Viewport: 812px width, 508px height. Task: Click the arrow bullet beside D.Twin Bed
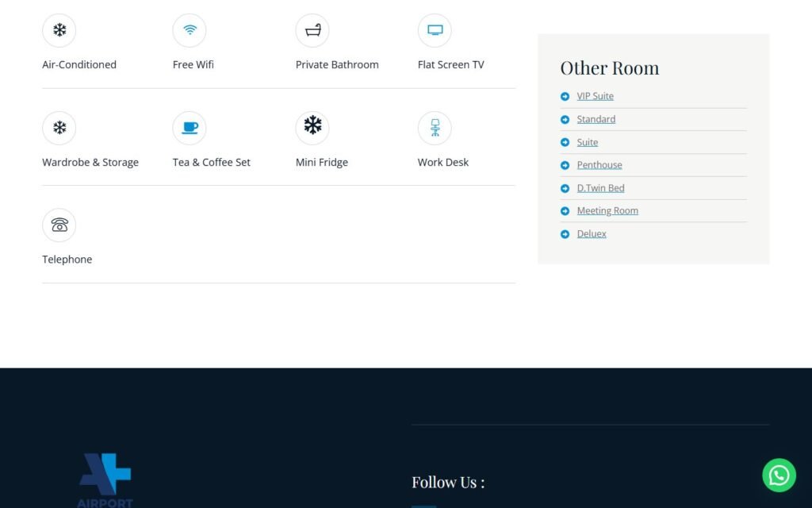565,188
